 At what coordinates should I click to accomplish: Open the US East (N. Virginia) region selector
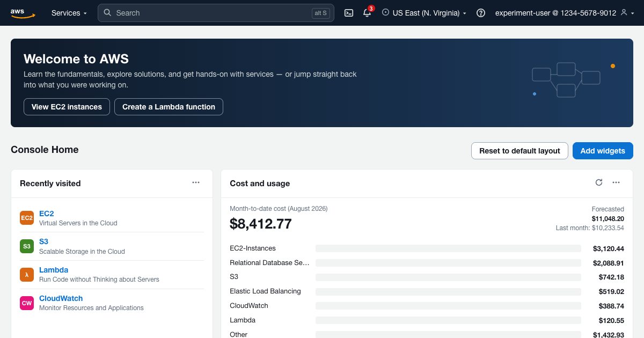(424, 13)
